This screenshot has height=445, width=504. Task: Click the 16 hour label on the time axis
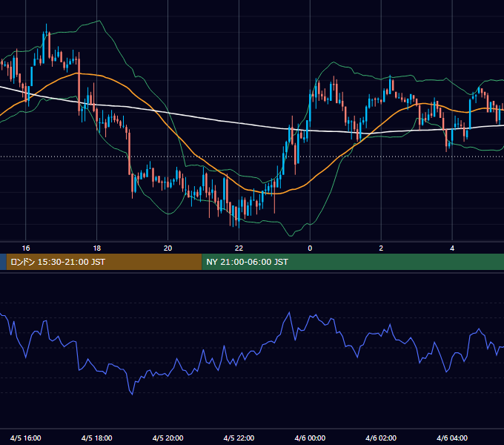(26, 248)
